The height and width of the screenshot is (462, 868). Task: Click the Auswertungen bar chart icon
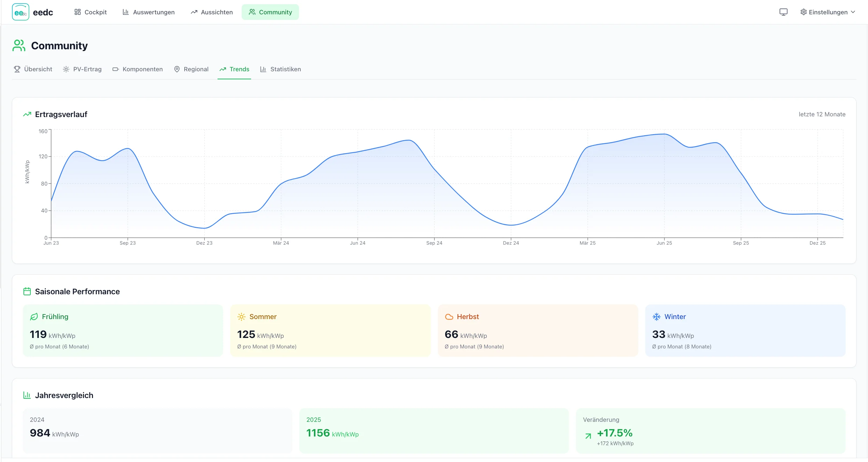click(x=126, y=12)
